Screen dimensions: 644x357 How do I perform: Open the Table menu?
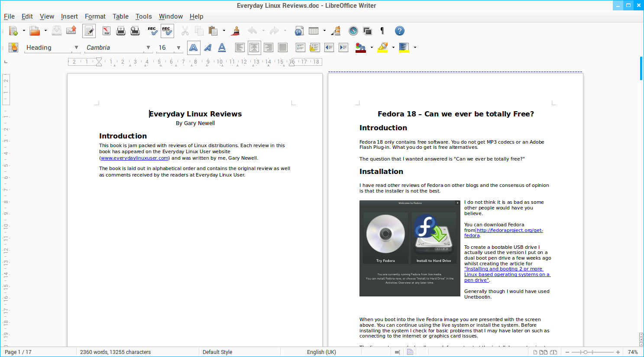pos(120,16)
